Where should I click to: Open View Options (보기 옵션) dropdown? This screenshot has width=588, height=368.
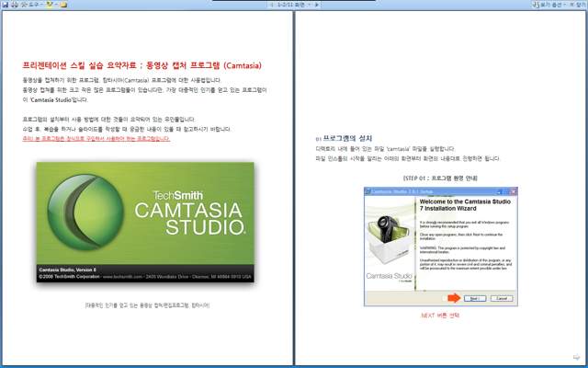point(551,5)
